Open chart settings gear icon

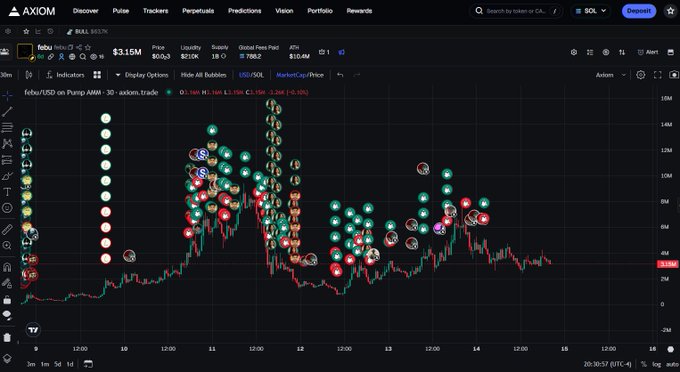pyautogui.click(x=641, y=75)
